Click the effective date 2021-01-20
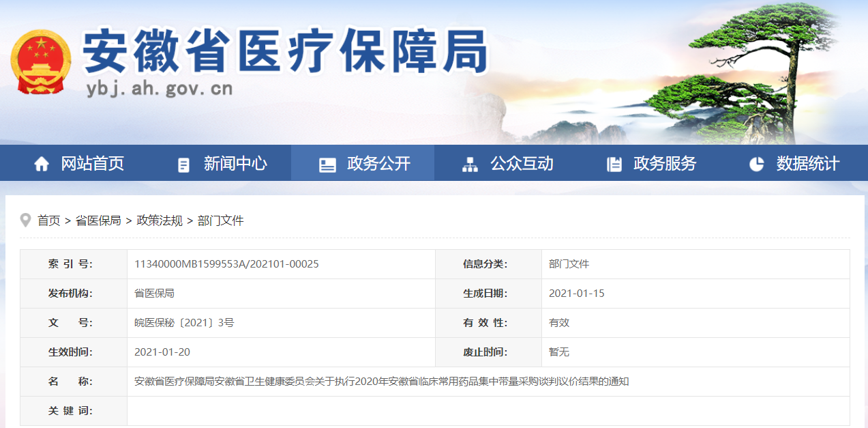Screen dimensions: 868x428 click(162, 352)
